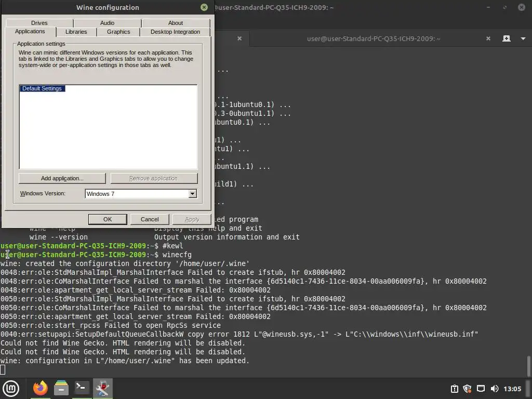Close the second terminal tab

pos(488,38)
